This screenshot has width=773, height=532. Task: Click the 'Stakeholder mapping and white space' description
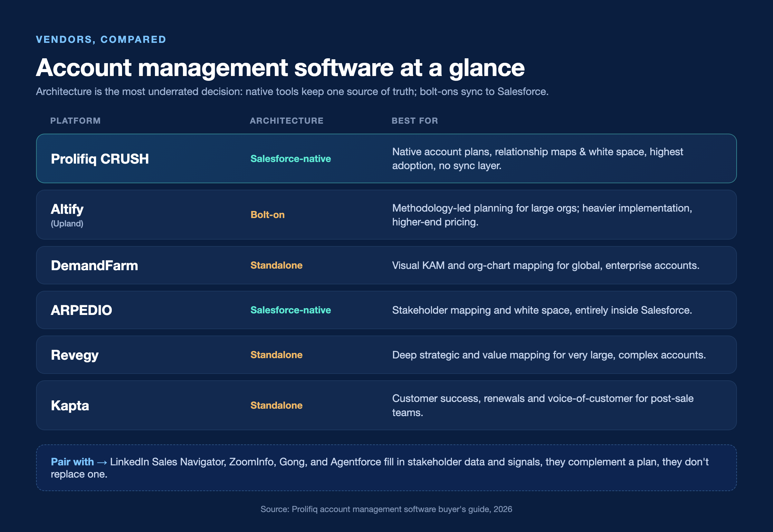click(542, 310)
